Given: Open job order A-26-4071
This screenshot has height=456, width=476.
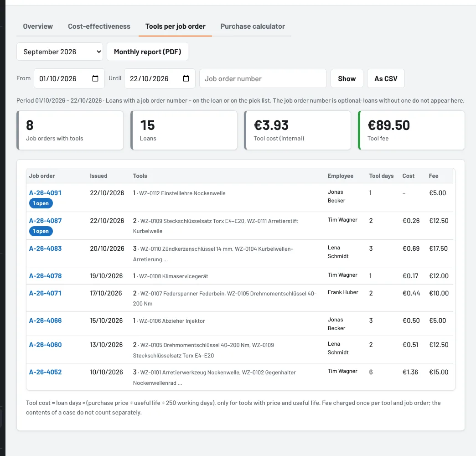Looking at the screenshot, I should [45, 293].
